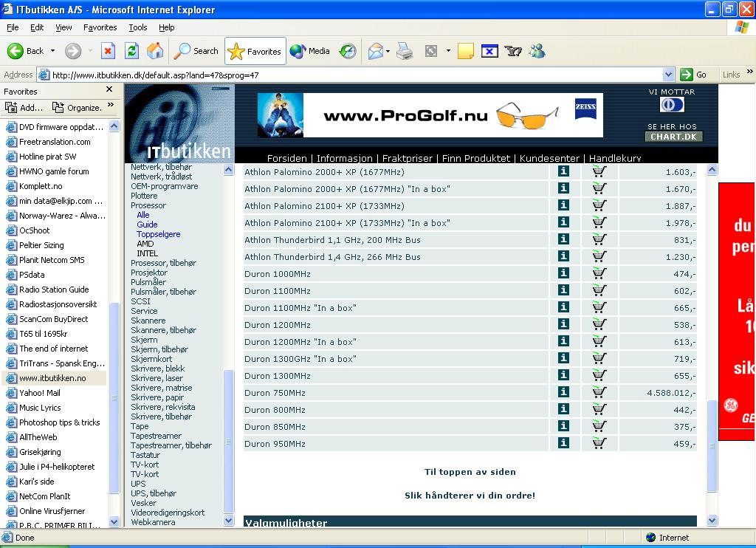The height and width of the screenshot is (548, 756).
Task: Open the View menu
Action: point(63,27)
